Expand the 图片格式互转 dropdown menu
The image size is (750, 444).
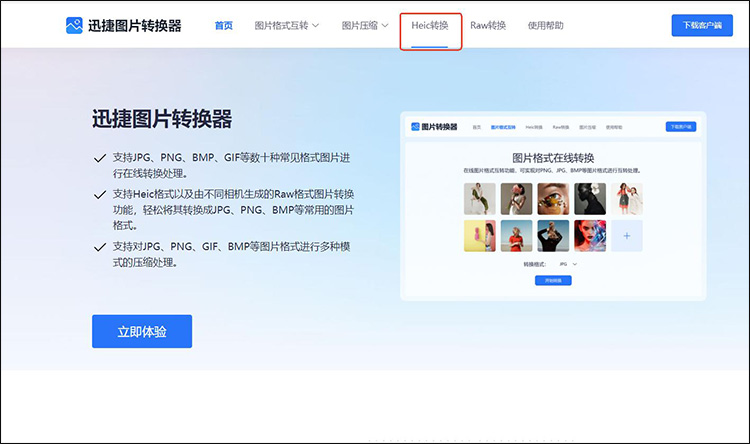286,25
